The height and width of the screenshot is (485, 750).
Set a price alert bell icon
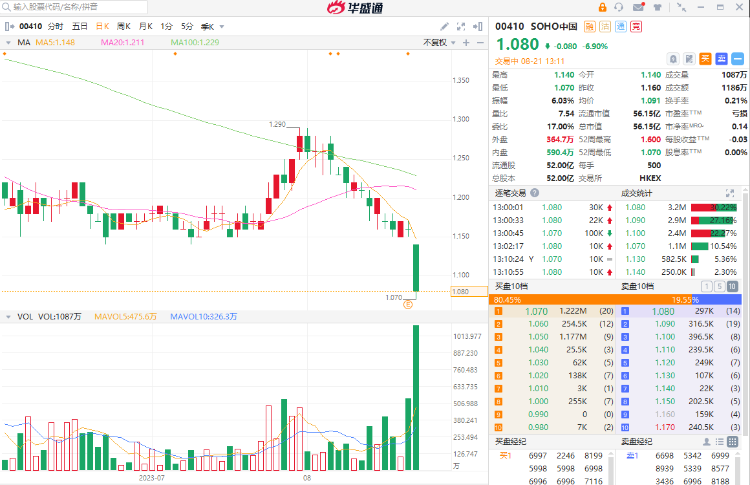pyautogui.click(x=673, y=59)
